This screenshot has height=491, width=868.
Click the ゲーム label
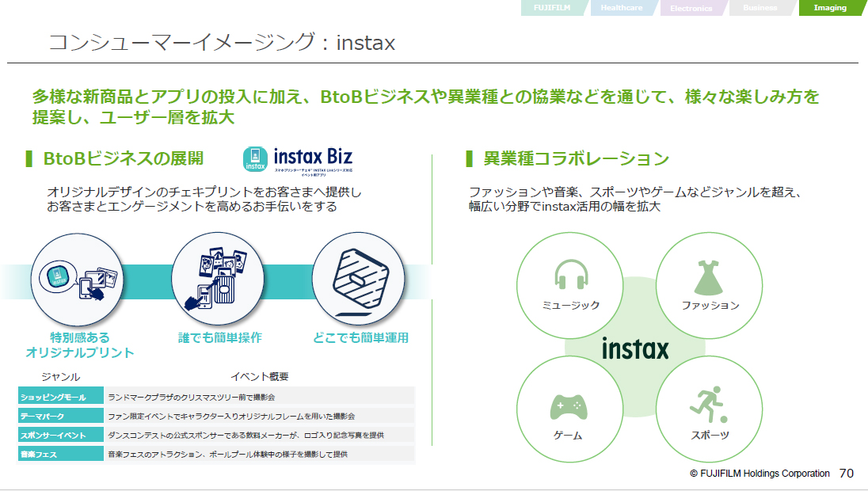tap(568, 436)
